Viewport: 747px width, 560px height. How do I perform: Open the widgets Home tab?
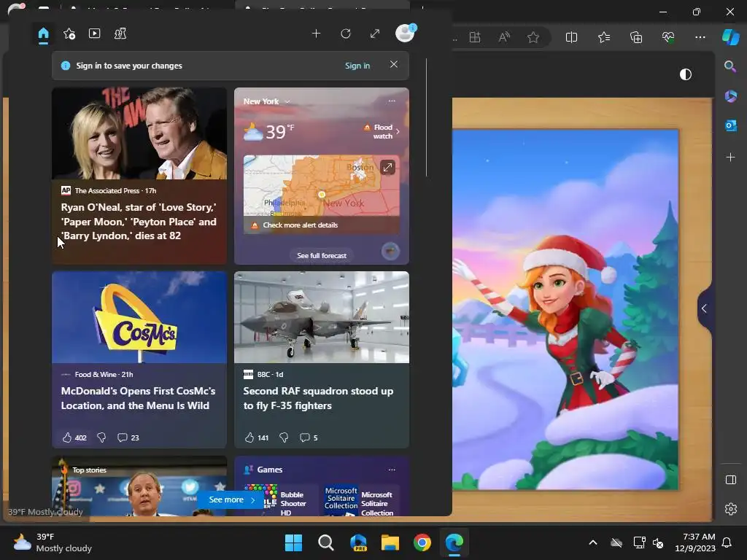43,34
